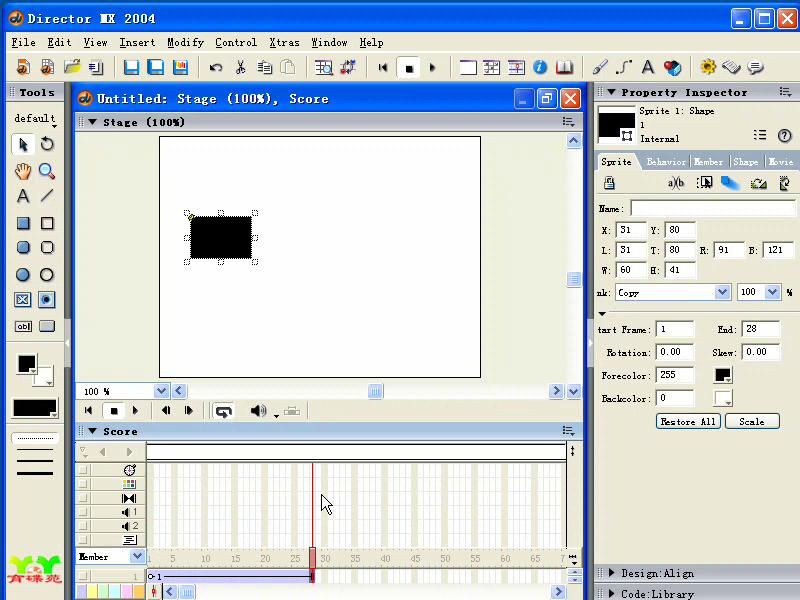Click the sprite Name input field
Image resolution: width=800 pixels, height=600 pixels.
pyautogui.click(x=713, y=208)
